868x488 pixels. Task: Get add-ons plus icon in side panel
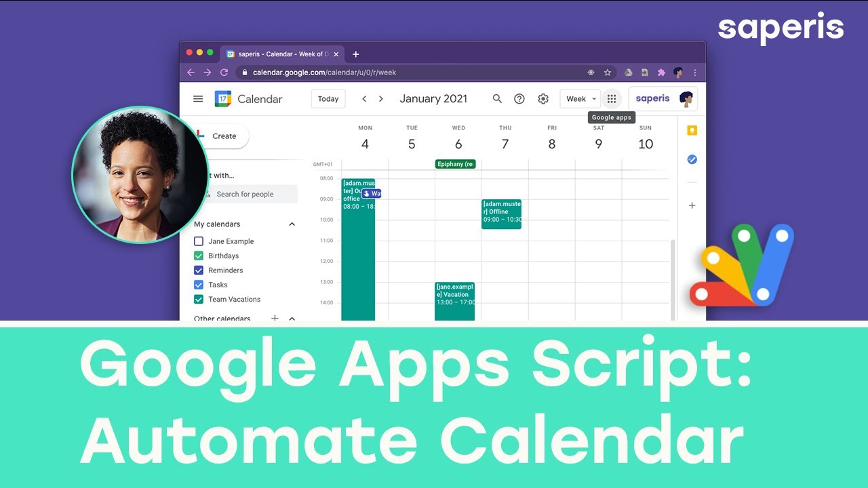[692, 205]
